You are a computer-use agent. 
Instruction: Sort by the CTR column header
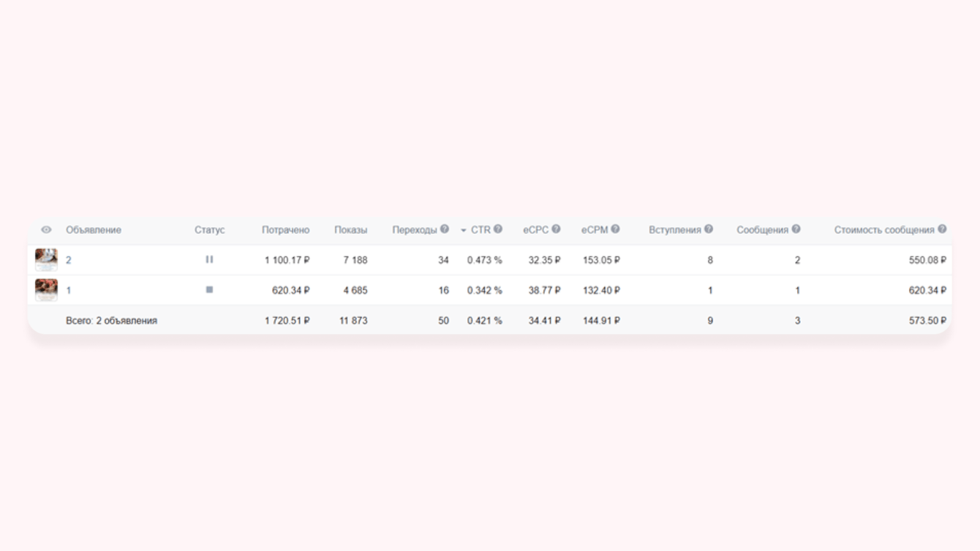[480, 230]
